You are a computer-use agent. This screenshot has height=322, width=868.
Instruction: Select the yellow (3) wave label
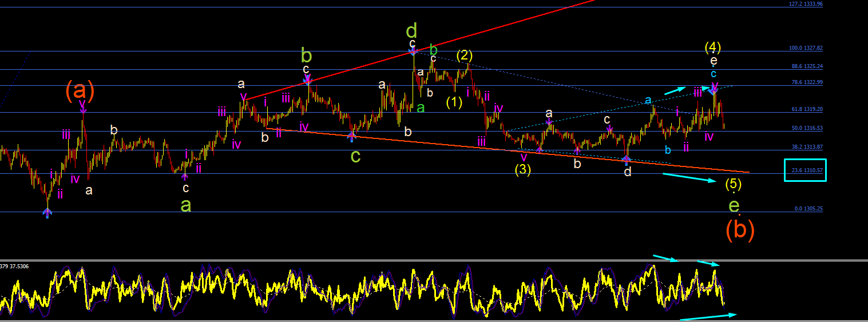[x=522, y=169]
